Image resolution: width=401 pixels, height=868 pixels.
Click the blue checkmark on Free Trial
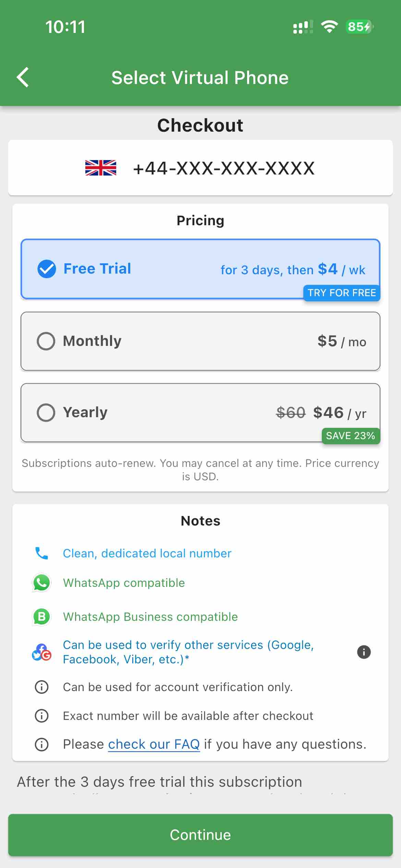pyautogui.click(x=46, y=269)
